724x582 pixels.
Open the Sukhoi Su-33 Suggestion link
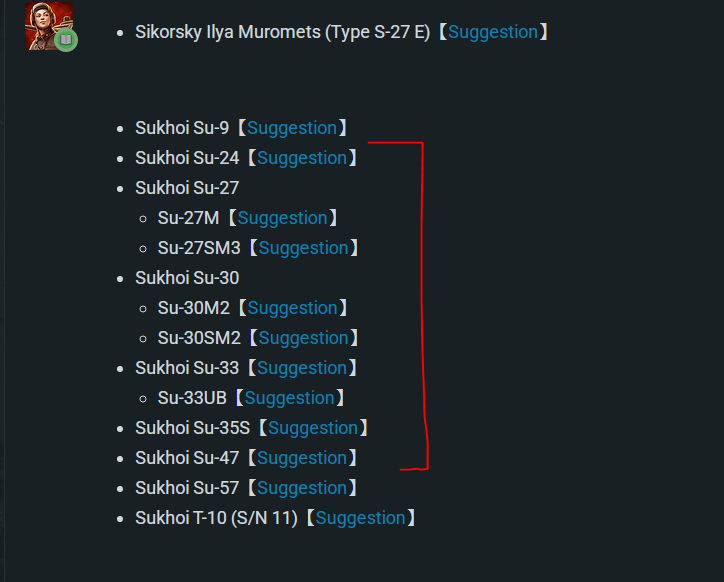click(302, 368)
